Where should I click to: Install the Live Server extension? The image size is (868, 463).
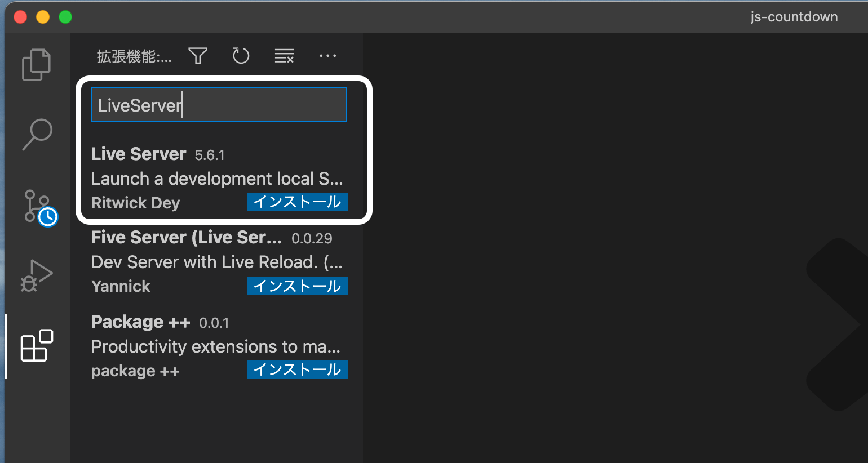click(298, 202)
